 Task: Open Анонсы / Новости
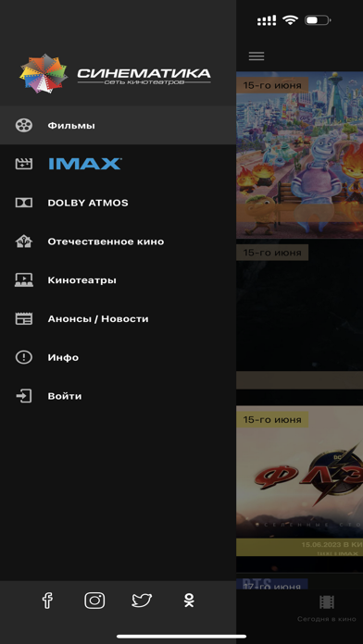click(118, 318)
